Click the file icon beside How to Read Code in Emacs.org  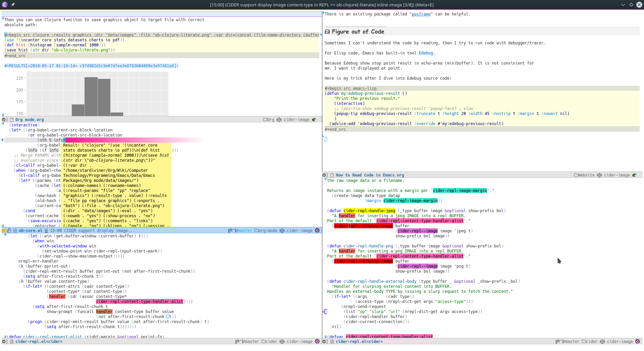pyautogui.click(x=332, y=175)
